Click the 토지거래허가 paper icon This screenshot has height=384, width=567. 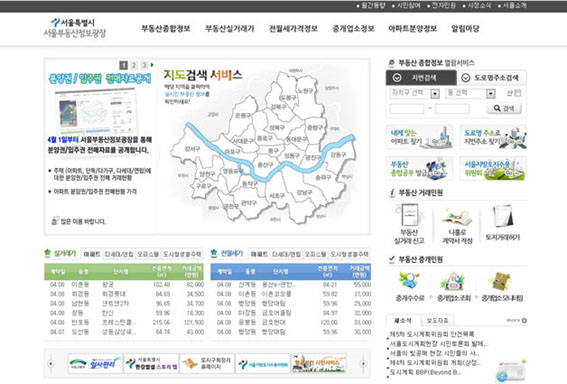(503, 216)
